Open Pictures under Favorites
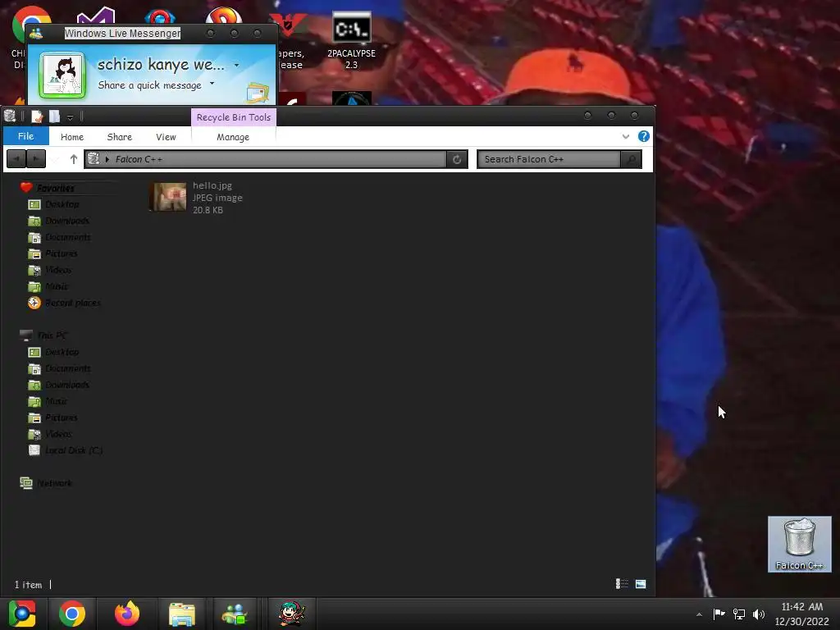This screenshot has width=840, height=630. pyautogui.click(x=61, y=253)
